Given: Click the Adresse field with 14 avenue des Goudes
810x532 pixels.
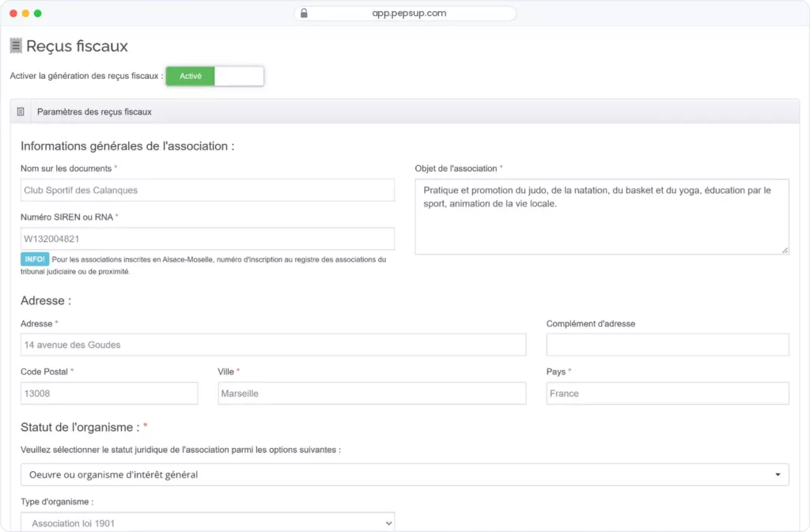Looking at the screenshot, I should point(273,345).
